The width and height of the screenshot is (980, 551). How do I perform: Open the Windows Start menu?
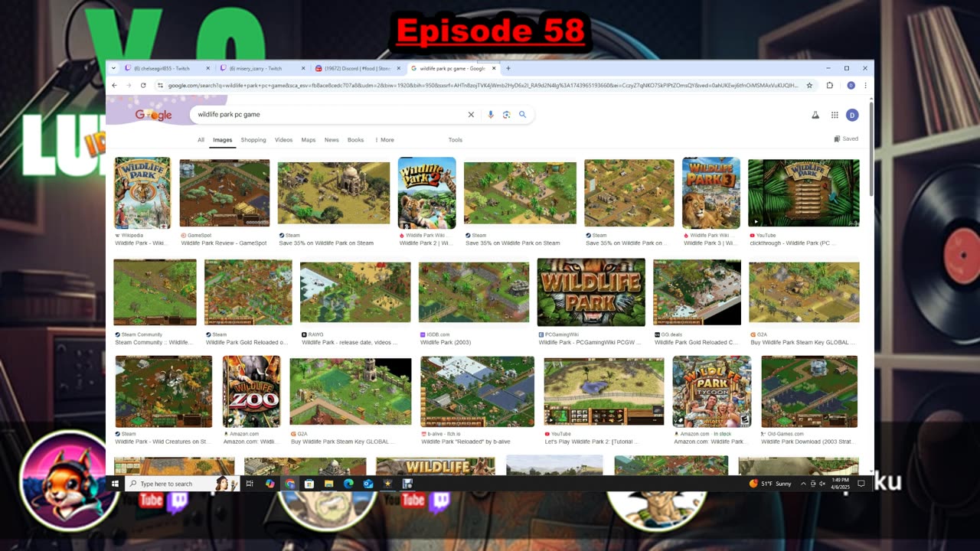[115, 484]
